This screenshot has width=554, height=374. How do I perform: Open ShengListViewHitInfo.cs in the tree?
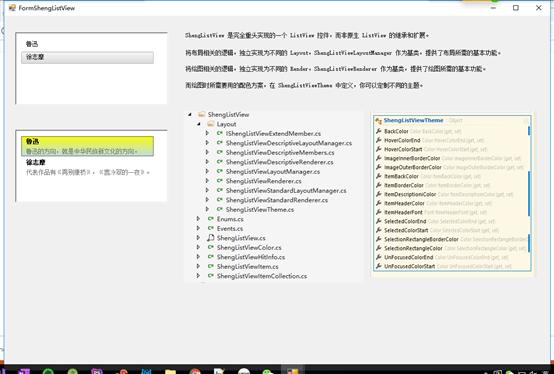(251, 257)
